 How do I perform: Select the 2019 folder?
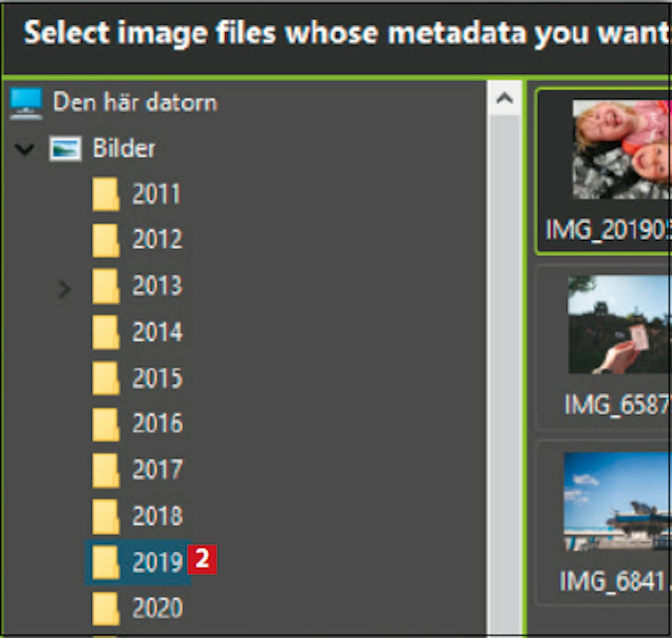pyautogui.click(x=157, y=562)
